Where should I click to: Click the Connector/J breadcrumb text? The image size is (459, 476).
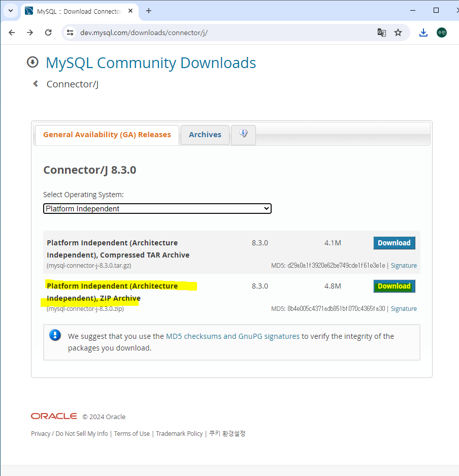pyautogui.click(x=73, y=84)
